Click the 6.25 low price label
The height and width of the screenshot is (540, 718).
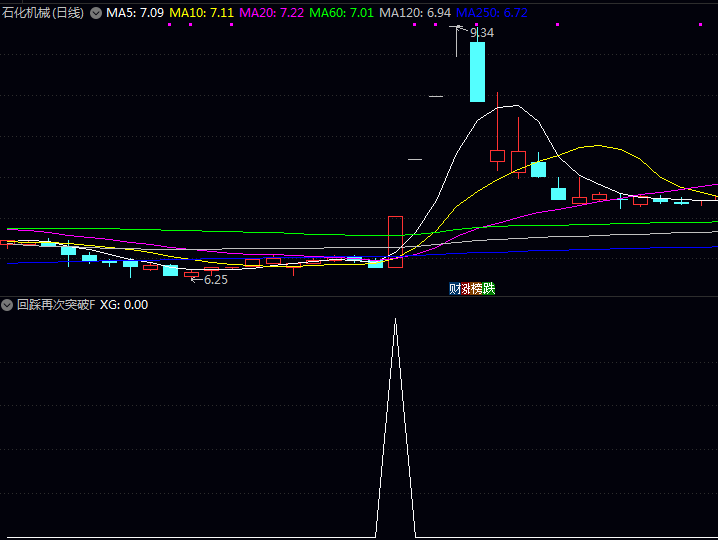coord(215,280)
